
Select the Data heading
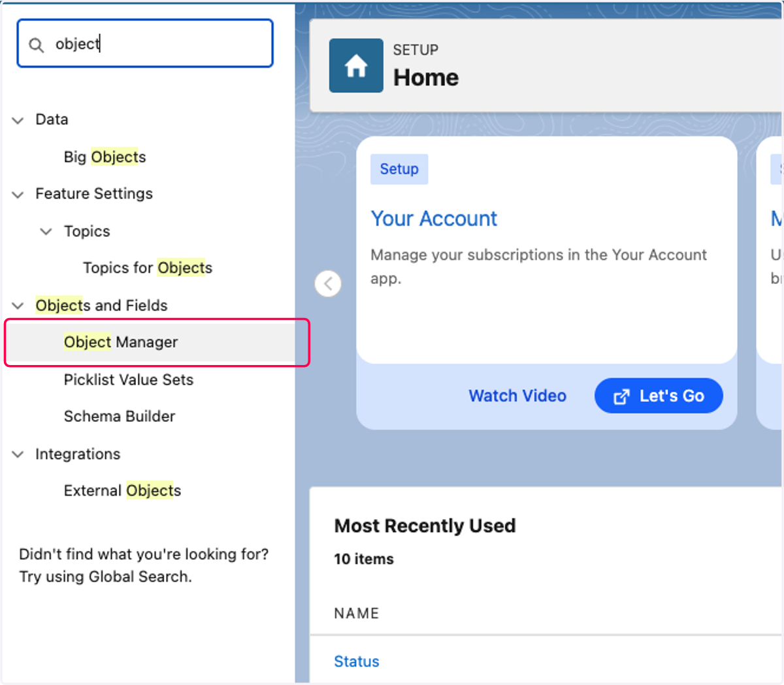pyautogui.click(x=52, y=119)
